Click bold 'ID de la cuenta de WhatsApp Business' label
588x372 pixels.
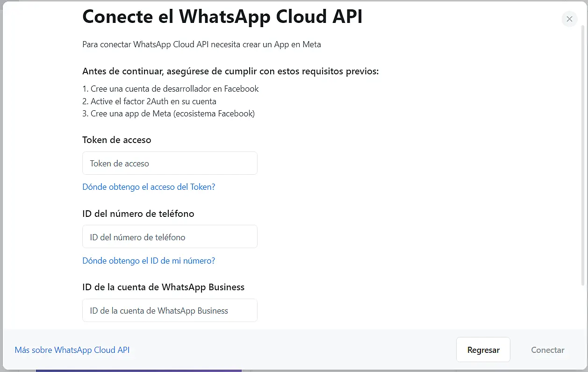tap(163, 287)
